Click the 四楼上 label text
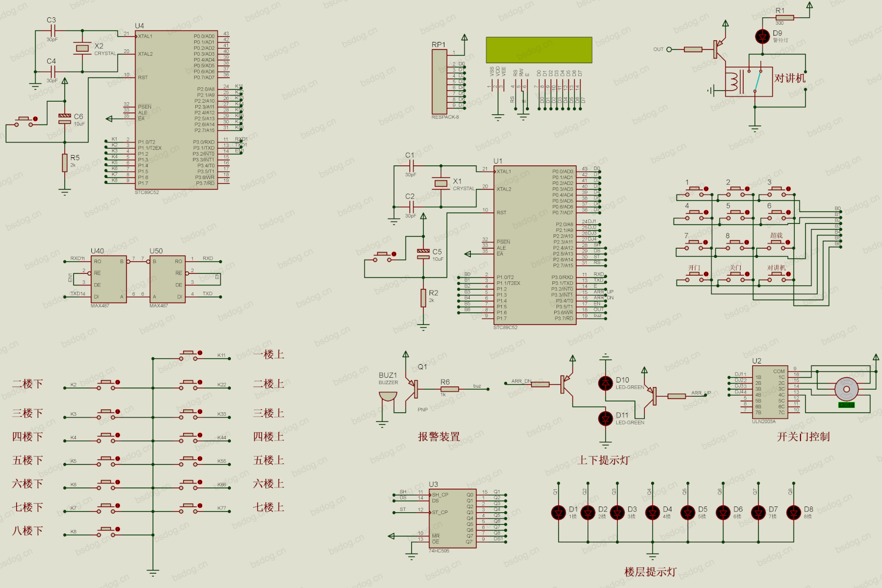Screen dimensions: 882x588 (269, 436)
